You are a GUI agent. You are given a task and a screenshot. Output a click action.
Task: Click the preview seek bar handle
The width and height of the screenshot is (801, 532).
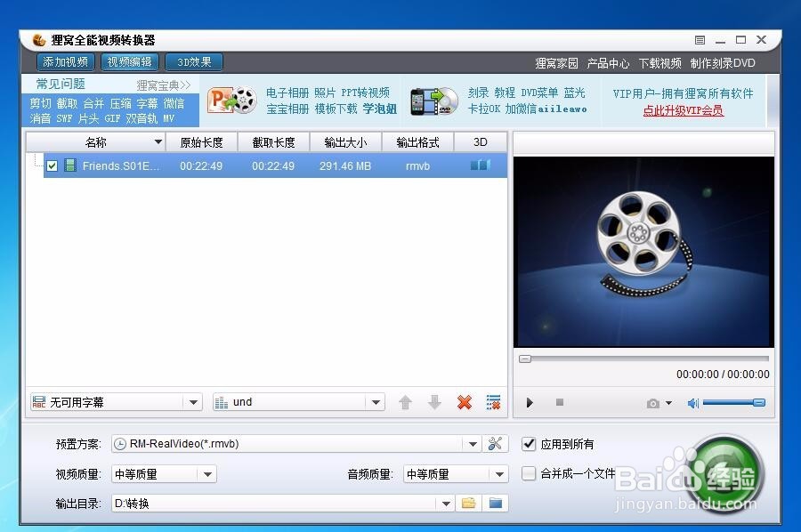click(x=524, y=359)
